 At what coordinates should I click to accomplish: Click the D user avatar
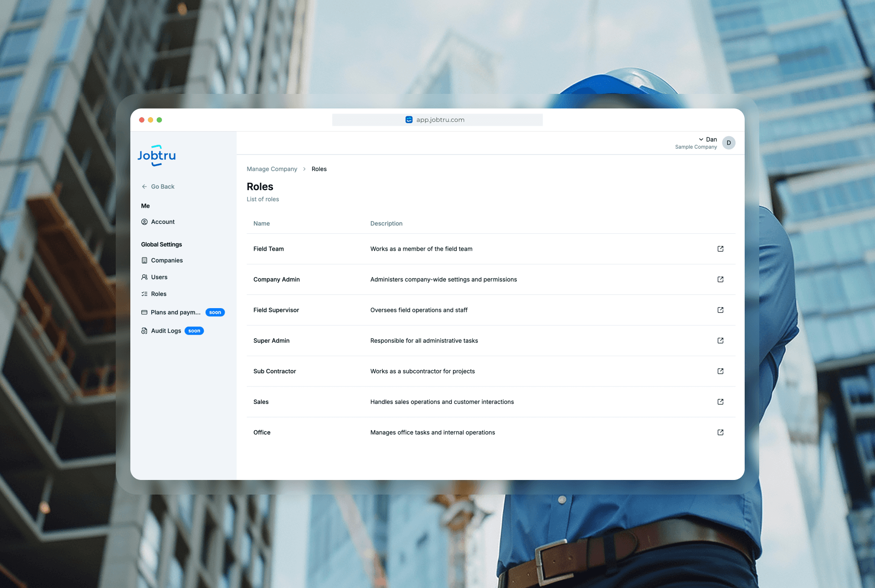click(x=729, y=143)
